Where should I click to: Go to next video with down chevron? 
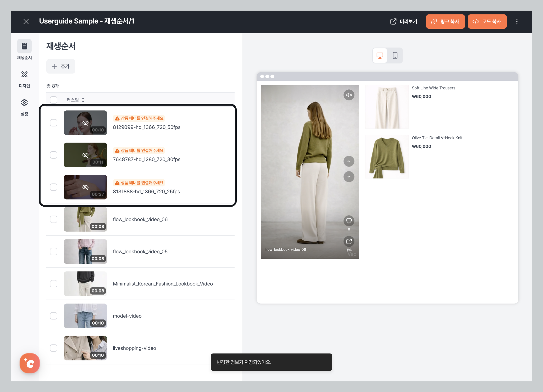(x=349, y=177)
